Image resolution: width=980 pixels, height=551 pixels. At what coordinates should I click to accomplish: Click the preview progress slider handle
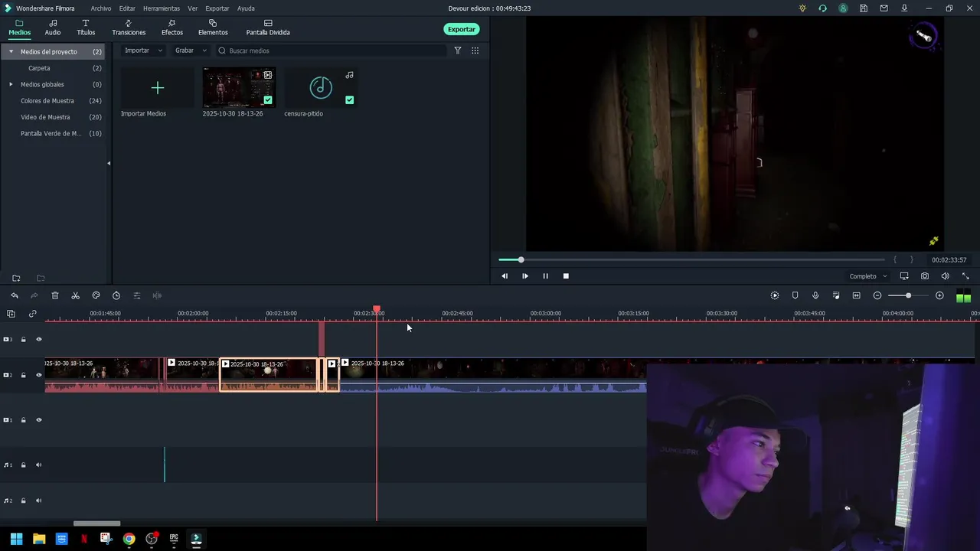click(521, 260)
